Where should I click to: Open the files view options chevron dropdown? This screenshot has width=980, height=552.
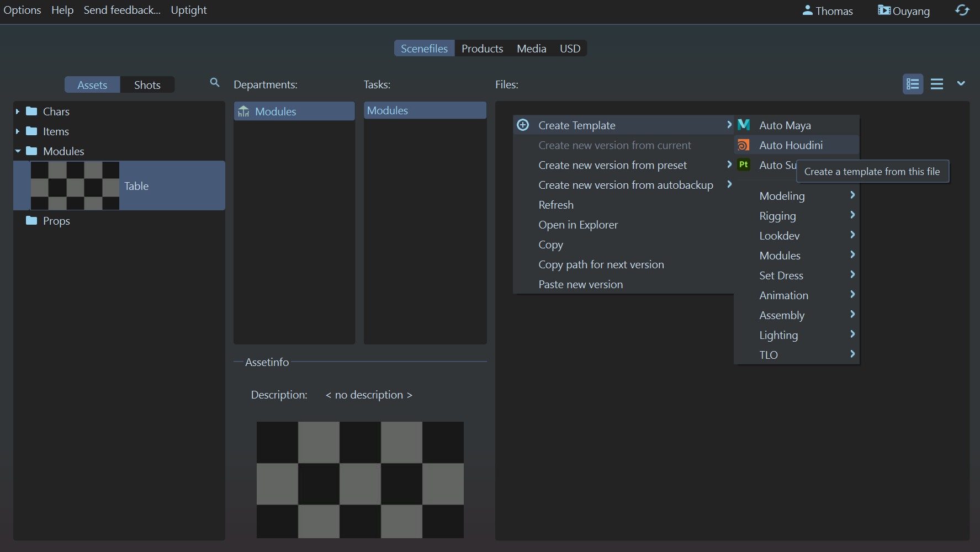point(961,83)
